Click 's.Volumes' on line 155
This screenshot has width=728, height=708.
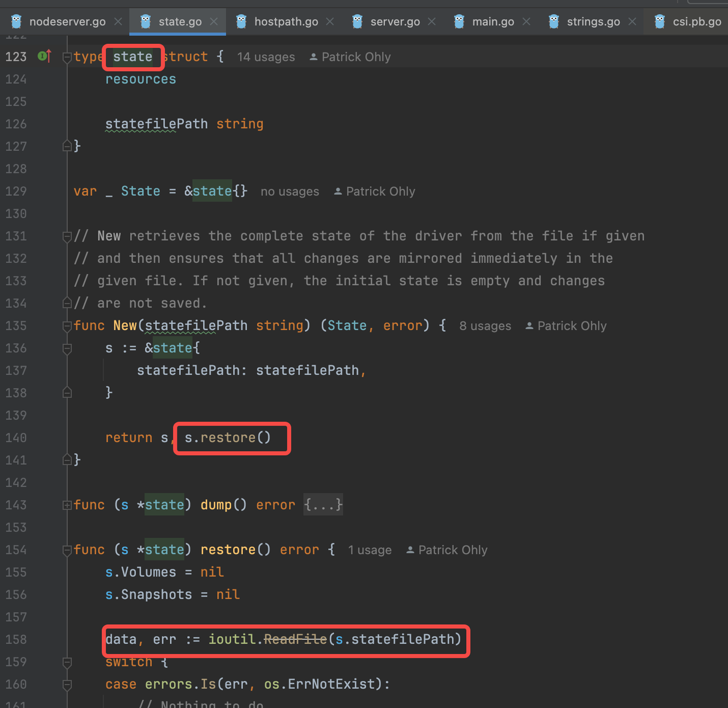point(140,572)
